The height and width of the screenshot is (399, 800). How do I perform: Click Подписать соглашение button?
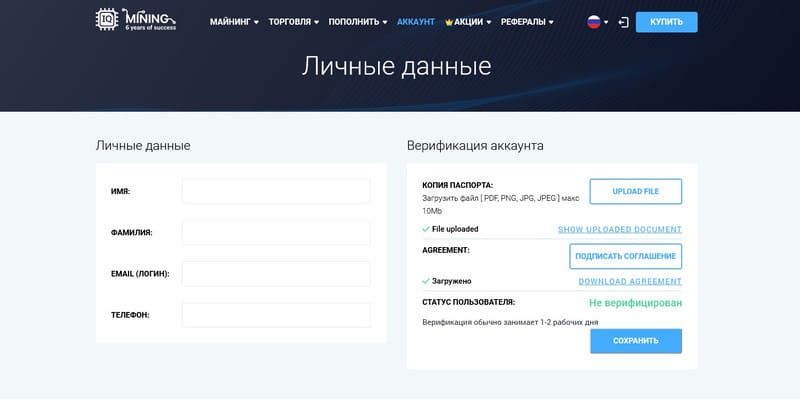[x=626, y=256]
